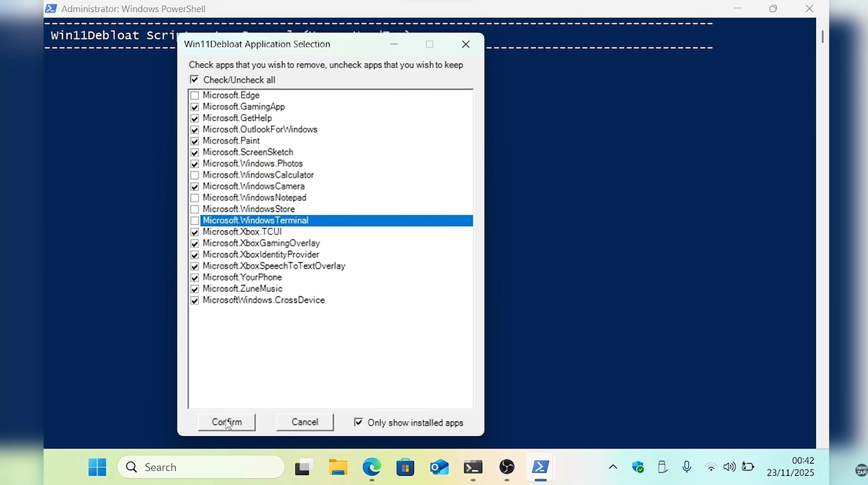Open the clock and date flyout

pos(790,467)
